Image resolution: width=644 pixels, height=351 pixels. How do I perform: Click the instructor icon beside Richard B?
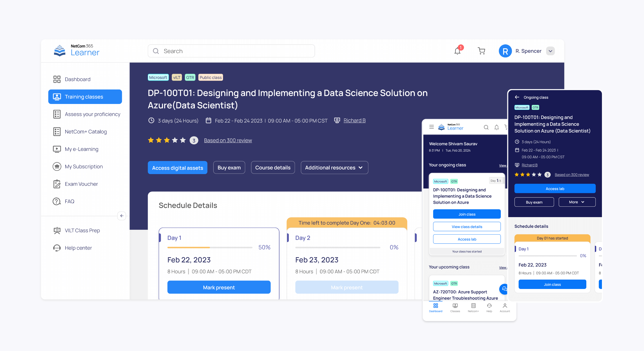click(x=337, y=121)
